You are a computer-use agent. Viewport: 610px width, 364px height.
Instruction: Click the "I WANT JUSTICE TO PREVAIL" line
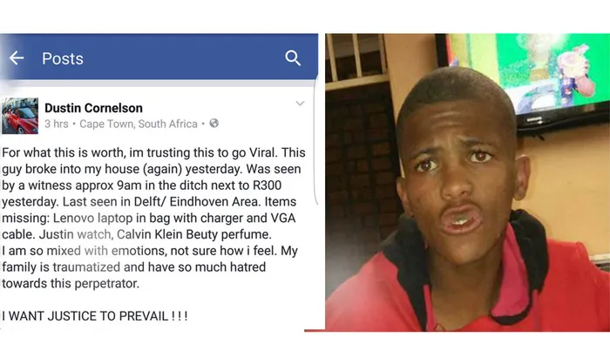click(x=95, y=316)
